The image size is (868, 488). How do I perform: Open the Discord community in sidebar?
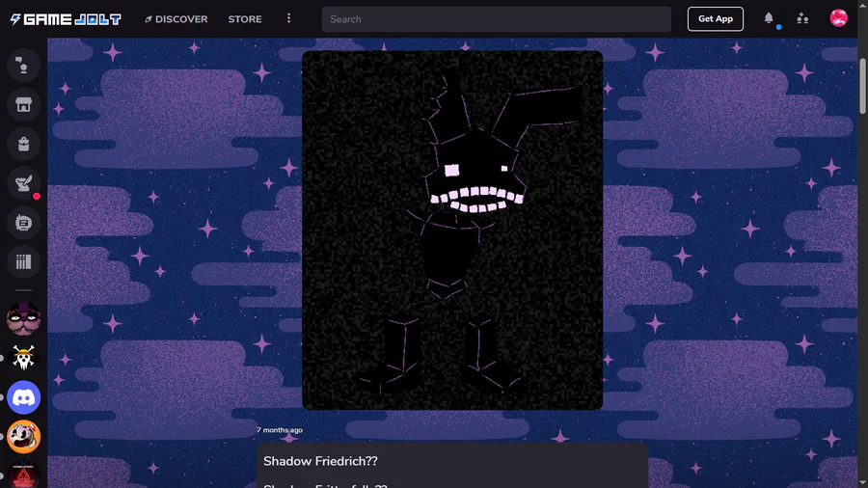point(23,397)
